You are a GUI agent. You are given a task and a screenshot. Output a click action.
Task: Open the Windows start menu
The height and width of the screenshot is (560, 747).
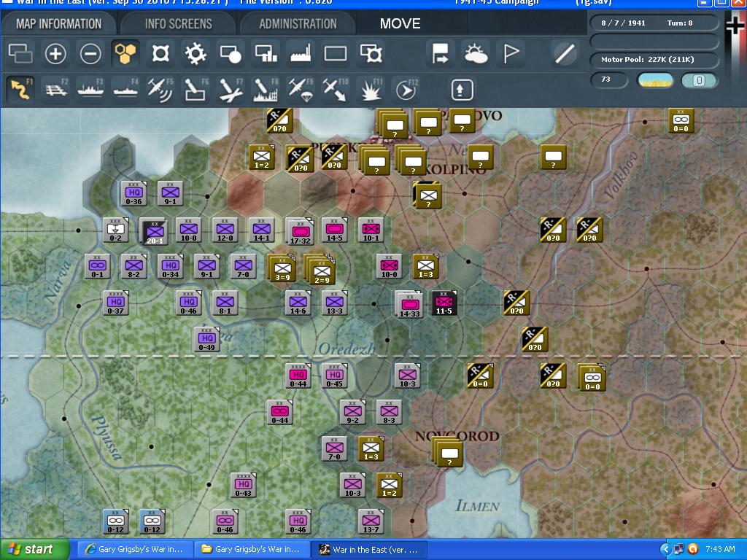[34, 549]
